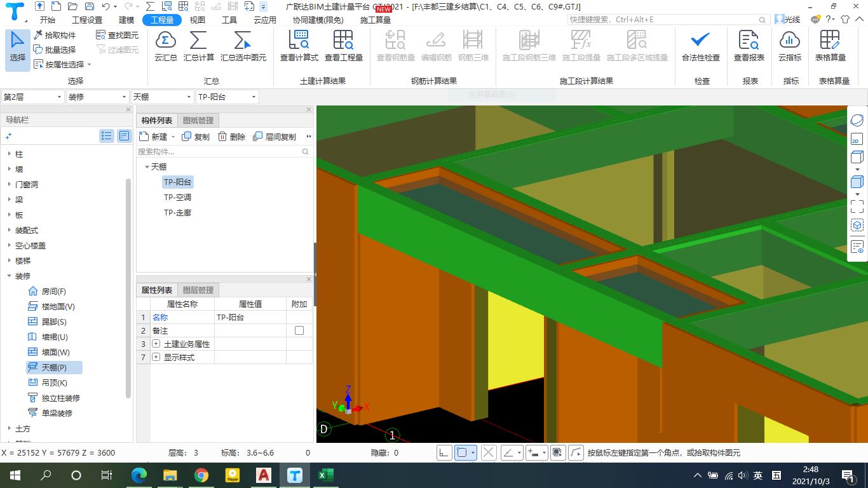Click the navigation panel vertical scrollbar
868x488 pixels.
129,288
